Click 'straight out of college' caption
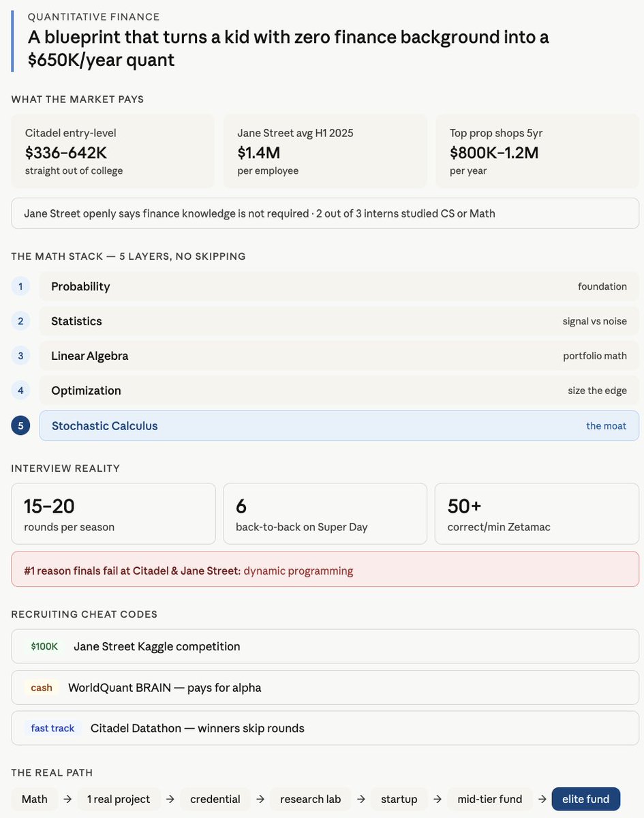The height and width of the screenshot is (818, 644). [x=74, y=170]
